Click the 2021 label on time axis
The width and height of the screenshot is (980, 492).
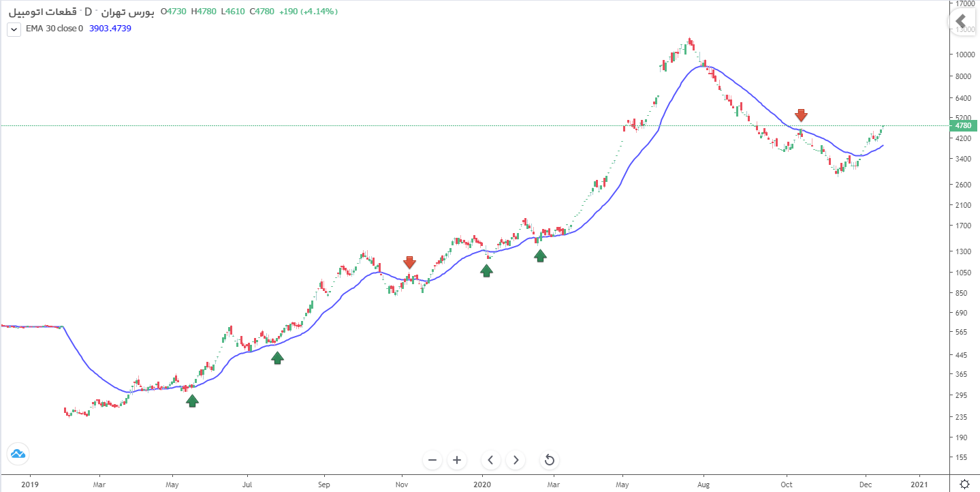coord(919,485)
